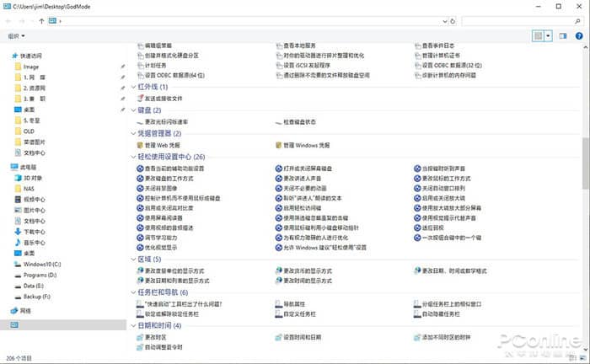Select Backup (F:) drive
This screenshot has width=590, height=364.
click(x=37, y=297)
